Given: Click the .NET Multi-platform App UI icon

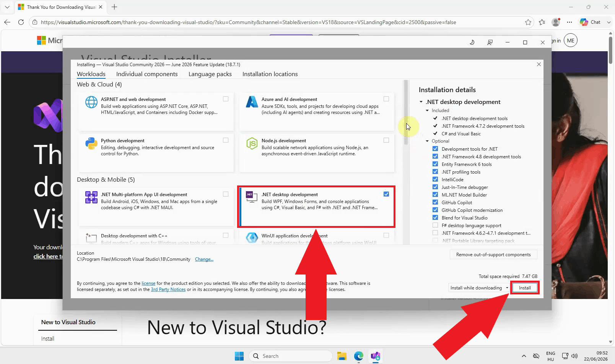Looking at the screenshot, I should pos(91,197).
